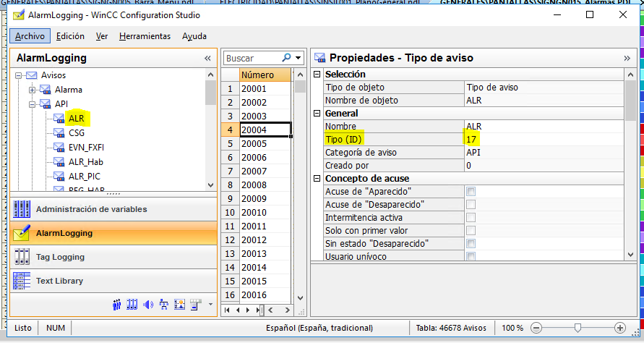Collapse the API tree node

coord(33,104)
